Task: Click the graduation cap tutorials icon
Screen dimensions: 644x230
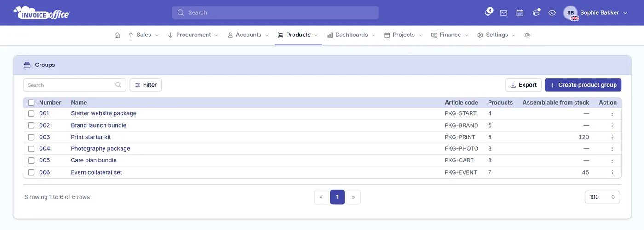Action: pyautogui.click(x=536, y=13)
